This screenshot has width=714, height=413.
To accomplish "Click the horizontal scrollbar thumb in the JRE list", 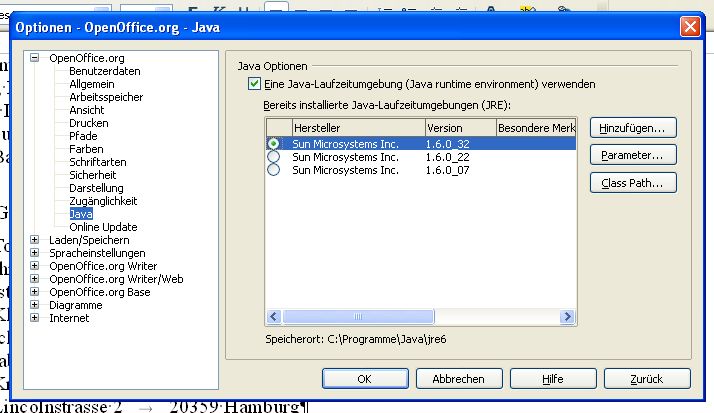I will (358, 316).
